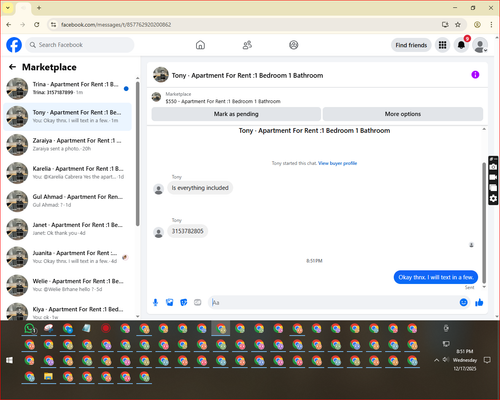Open Trina's apartment chat

(68, 88)
